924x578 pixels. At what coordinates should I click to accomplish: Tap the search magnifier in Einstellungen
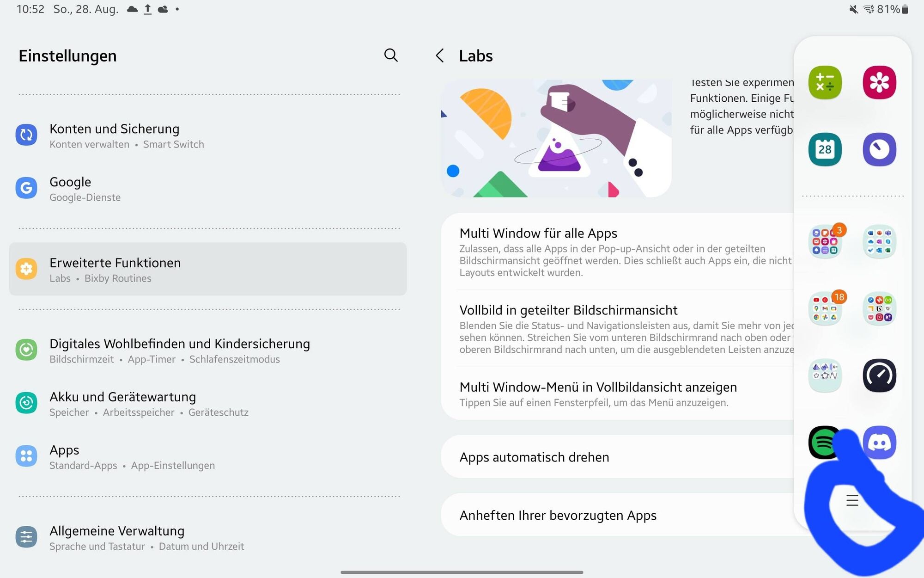click(x=391, y=55)
